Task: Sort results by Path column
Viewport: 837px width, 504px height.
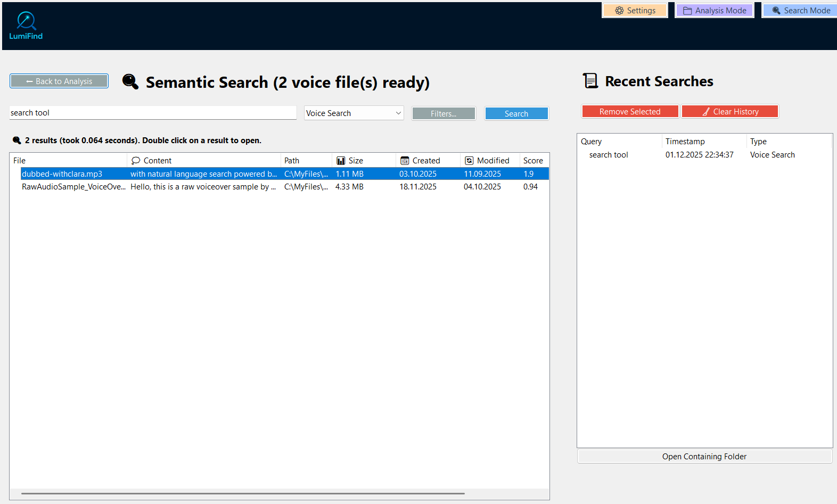Action: tap(306, 161)
